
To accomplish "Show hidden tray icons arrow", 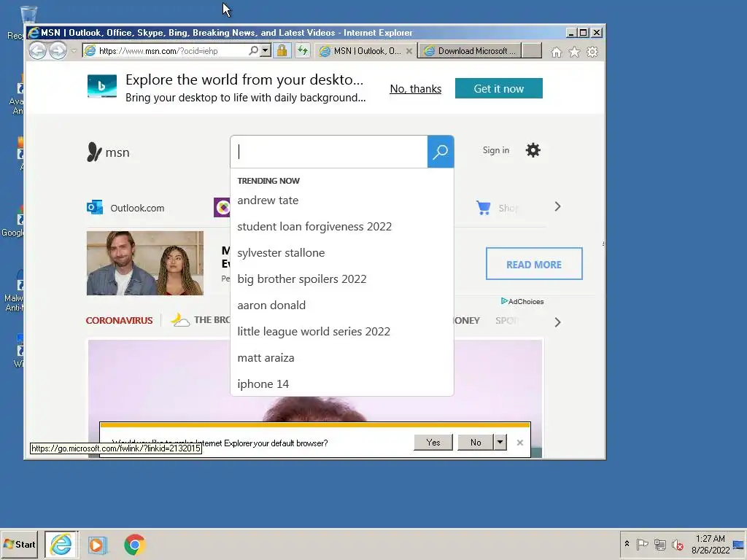I will pos(627,544).
